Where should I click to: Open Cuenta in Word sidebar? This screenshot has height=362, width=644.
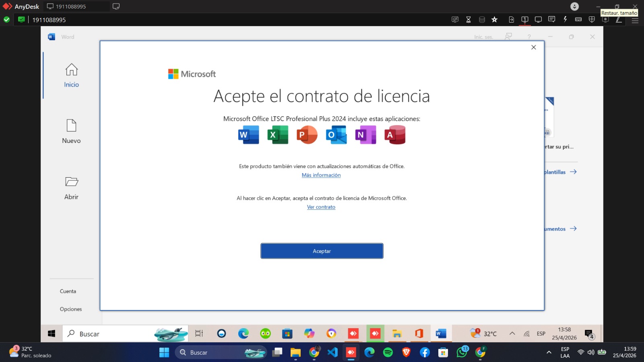click(68, 291)
